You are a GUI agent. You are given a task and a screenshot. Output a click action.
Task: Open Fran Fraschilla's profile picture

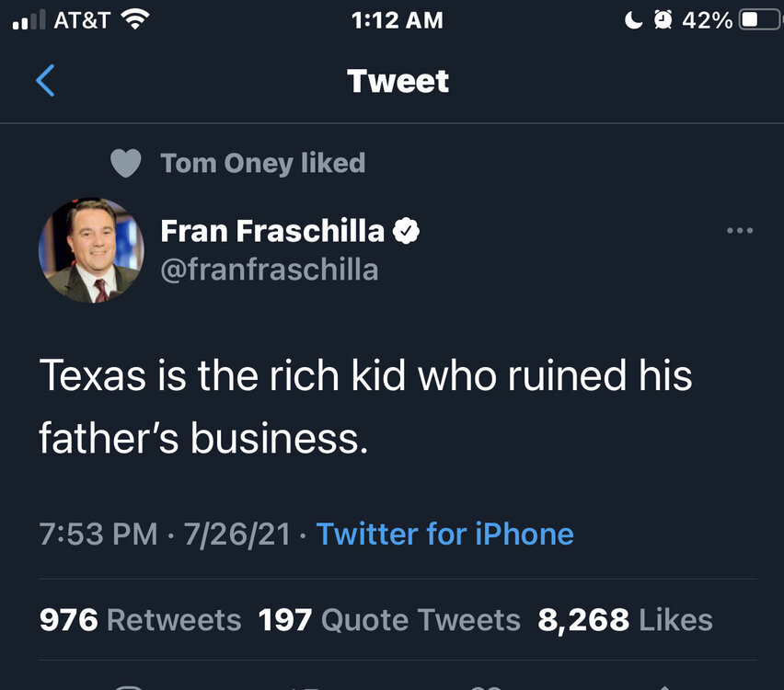point(91,250)
